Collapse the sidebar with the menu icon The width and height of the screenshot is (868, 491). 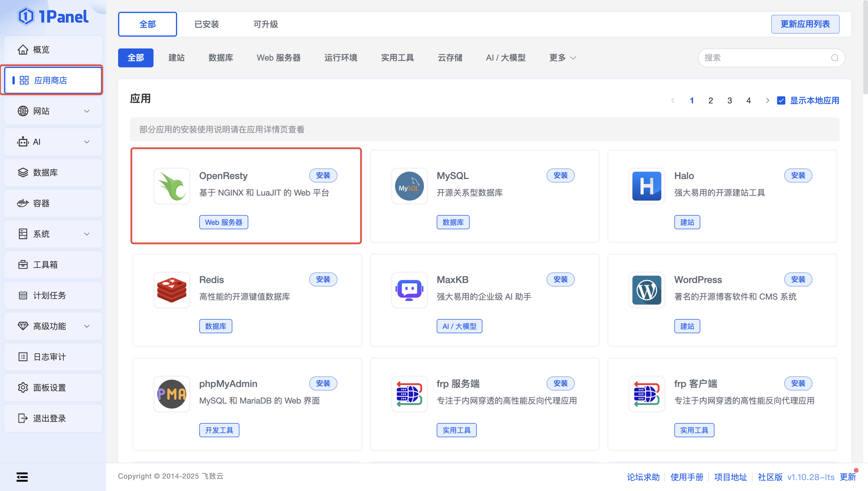(22, 477)
